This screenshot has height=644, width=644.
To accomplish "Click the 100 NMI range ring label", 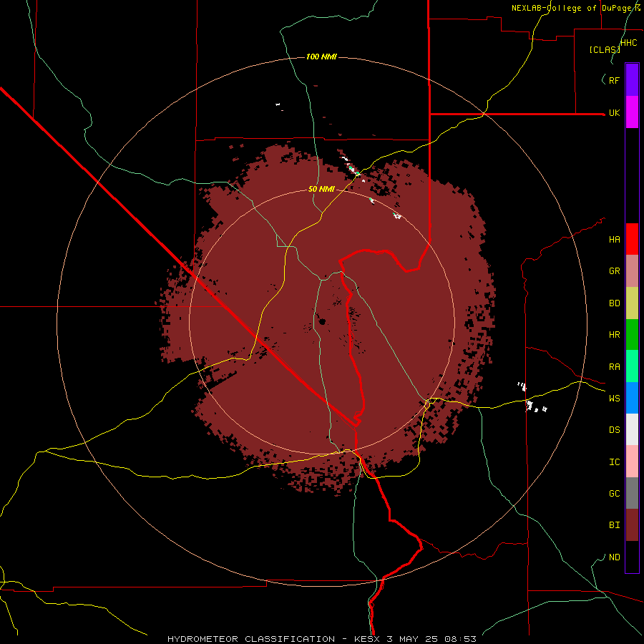I will [x=321, y=57].
